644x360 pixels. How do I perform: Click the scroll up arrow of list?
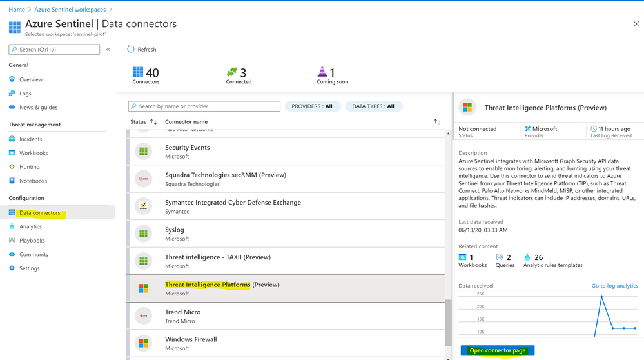[448, 134]
